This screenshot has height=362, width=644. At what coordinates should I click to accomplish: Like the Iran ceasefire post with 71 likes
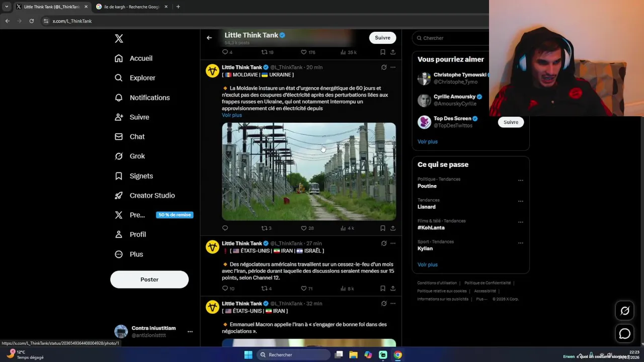coord(307,289)
